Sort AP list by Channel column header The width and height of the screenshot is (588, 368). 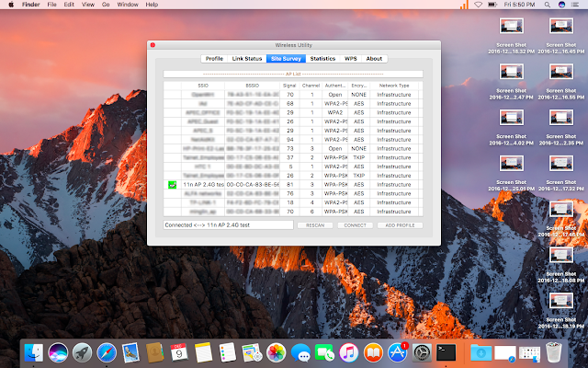click(x=311, y=85)
